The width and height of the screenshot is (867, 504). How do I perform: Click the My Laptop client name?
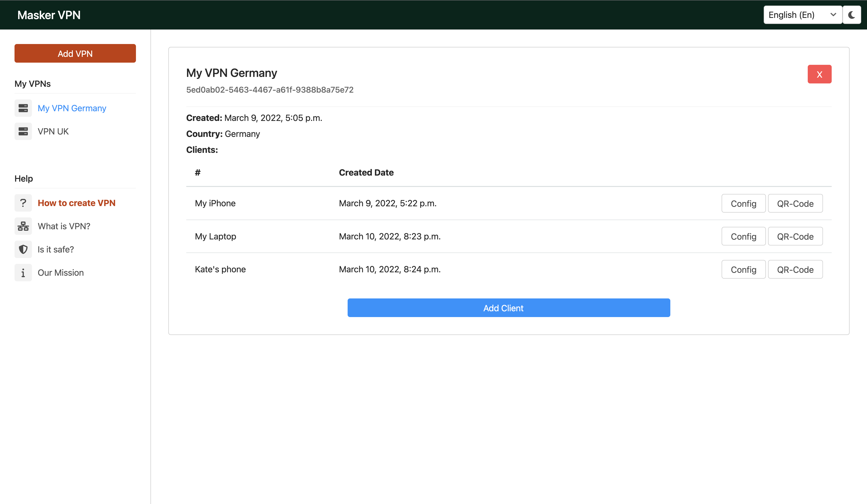[215, 236]
